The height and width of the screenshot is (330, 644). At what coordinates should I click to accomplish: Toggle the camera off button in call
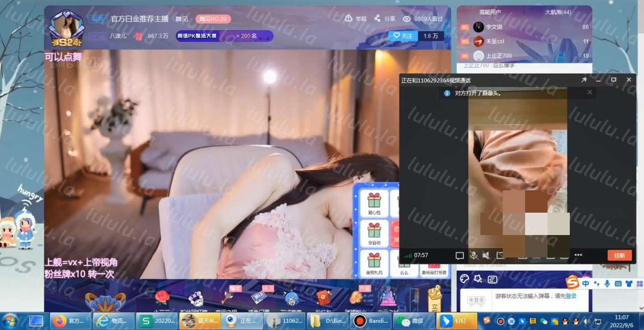coord(500,255)
